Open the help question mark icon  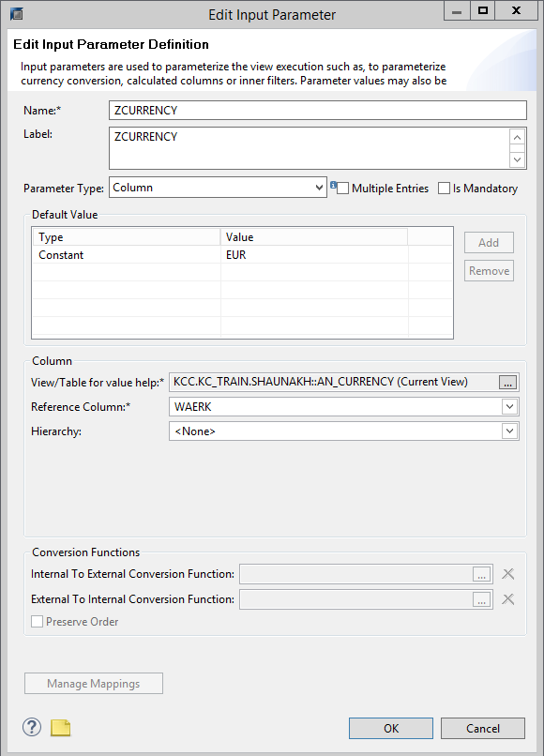click(31, 727)
